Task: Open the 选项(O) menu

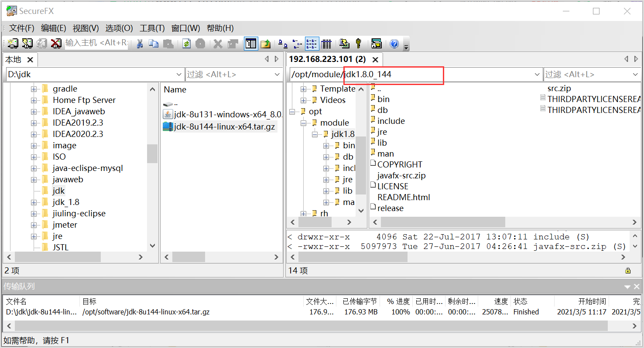Action: (119, 28)
